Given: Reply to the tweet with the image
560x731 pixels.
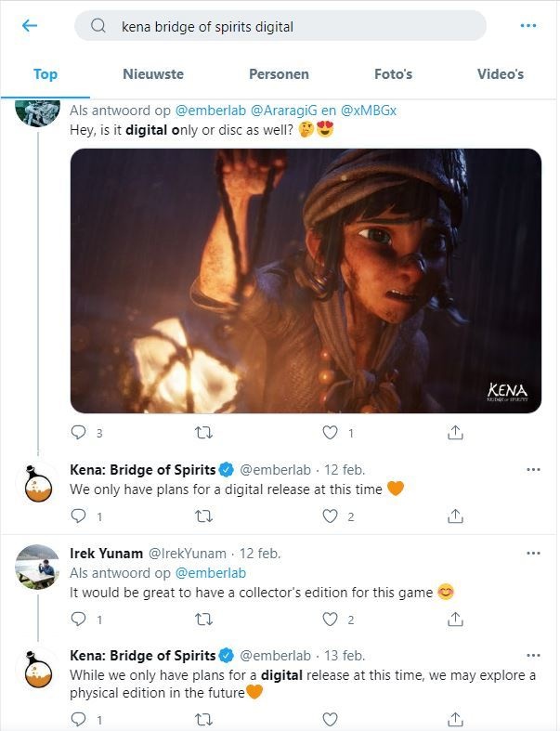Looking at the screenshot, I should [x=79, y=433].
